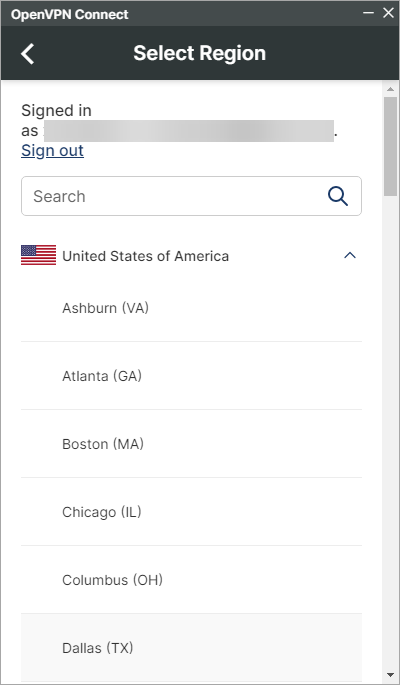This screenshot has height=685, width=400.
Task: Focus the Search input field
Action: 191,196
